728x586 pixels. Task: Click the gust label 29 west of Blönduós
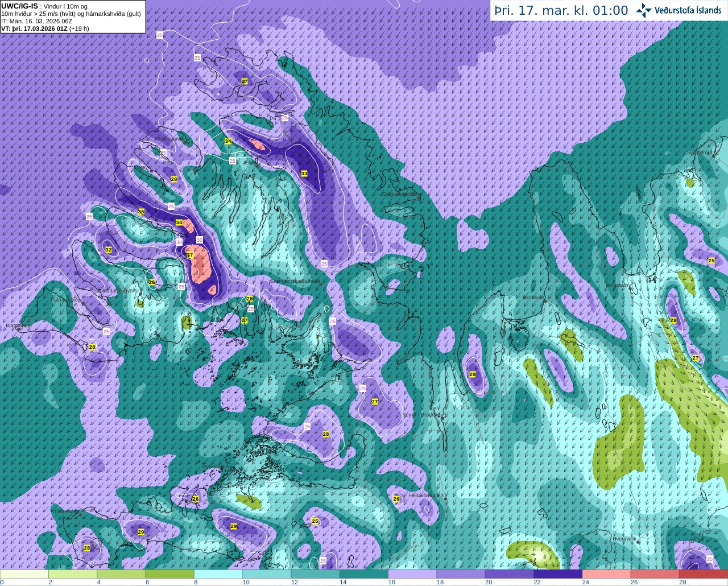(x=473, y=374)
